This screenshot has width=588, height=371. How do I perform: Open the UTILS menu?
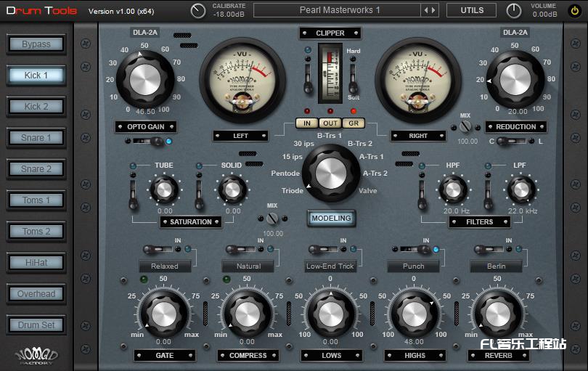pos(472,10)
